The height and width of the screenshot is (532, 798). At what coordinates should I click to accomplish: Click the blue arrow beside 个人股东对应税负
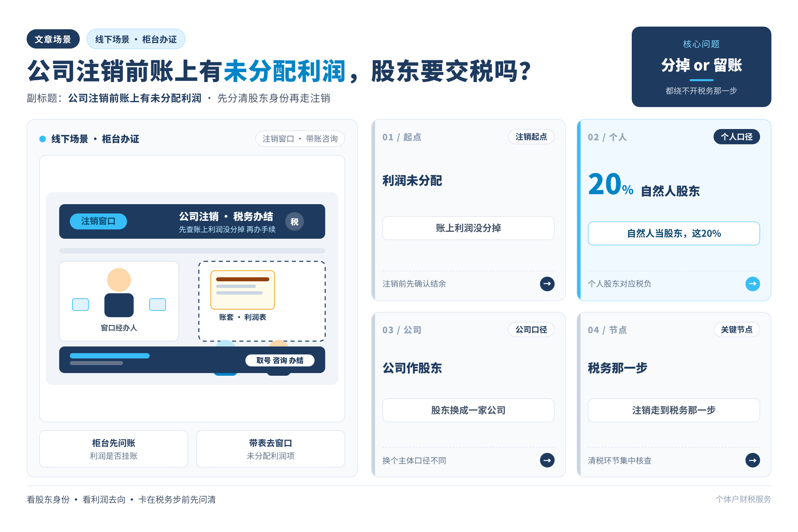[752, 284]
